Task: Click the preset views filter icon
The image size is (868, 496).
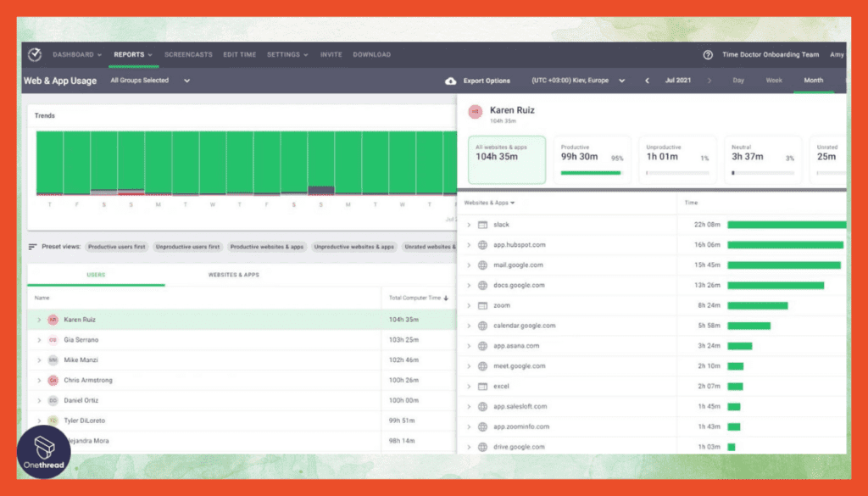Action: tap(33, 247)
